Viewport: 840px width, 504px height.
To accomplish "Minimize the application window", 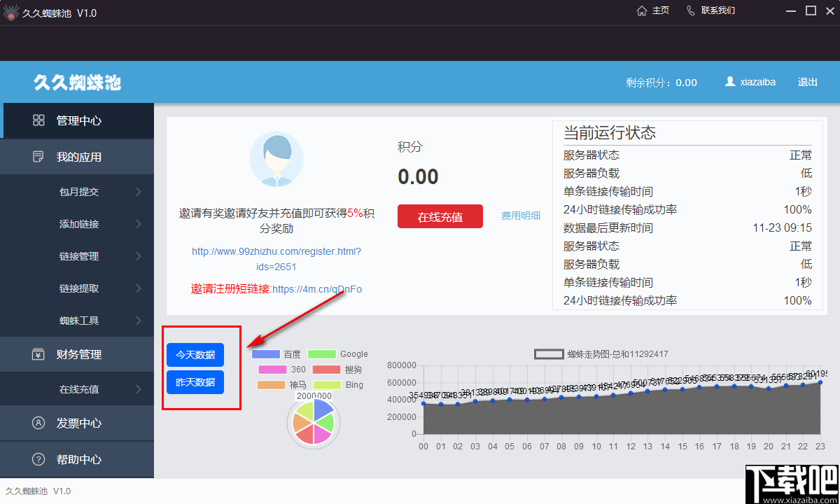I will point(792,10).
